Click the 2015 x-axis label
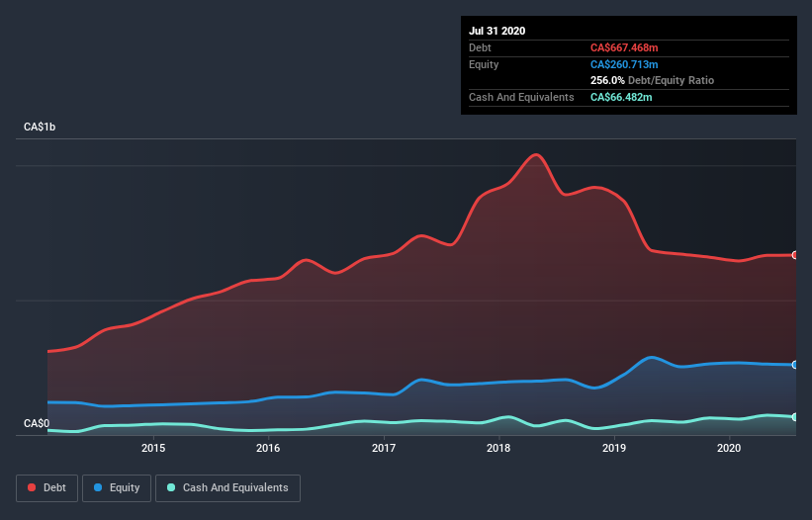The height and width of the screenshot is (520, 812). pos(153,448)
